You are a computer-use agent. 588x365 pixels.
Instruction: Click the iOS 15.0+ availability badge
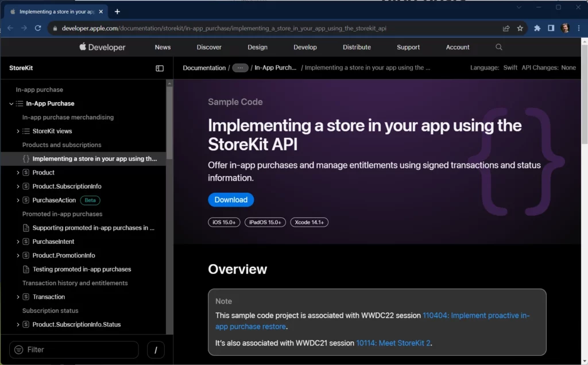click(x=224, y=222)
